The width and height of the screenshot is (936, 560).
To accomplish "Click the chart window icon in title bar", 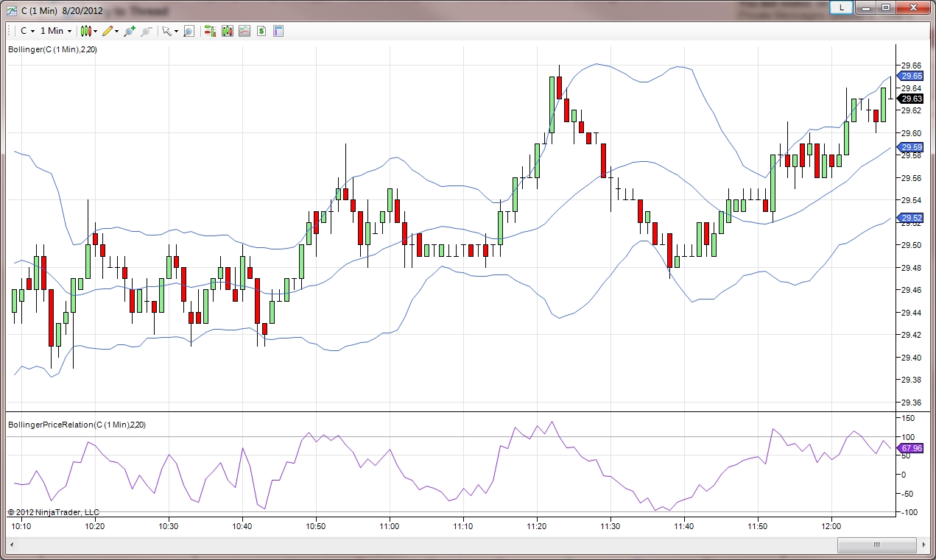I will 12,10.
